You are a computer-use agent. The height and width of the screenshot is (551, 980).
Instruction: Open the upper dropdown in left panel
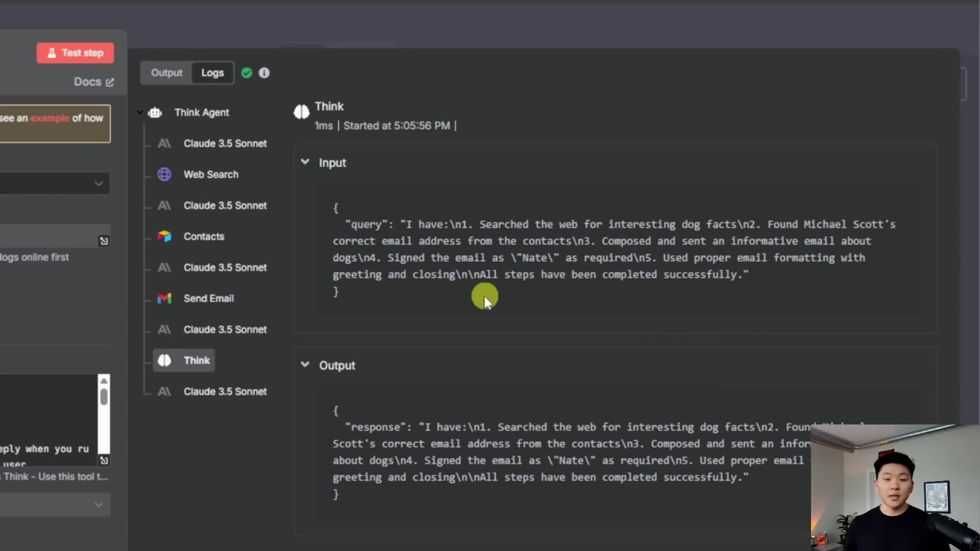(55, 184)
